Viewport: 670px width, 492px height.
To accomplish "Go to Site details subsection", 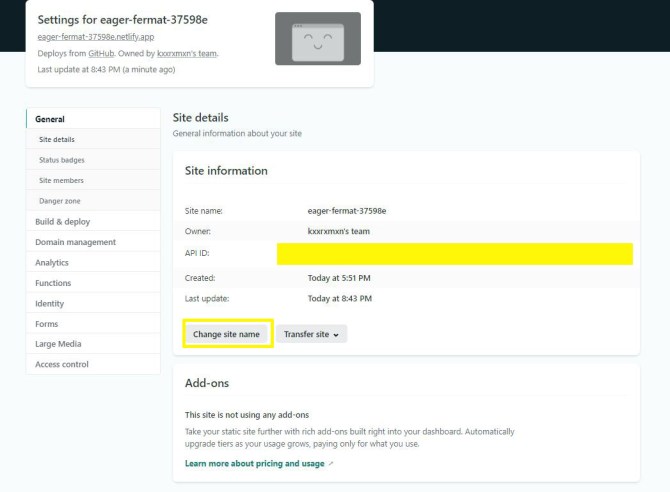I will (x=93, y=139).
